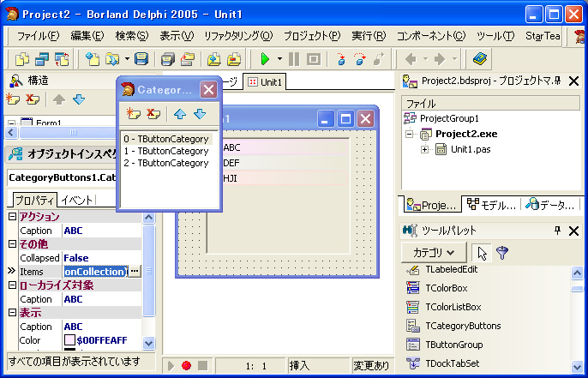The height and width of the screenshot is (378, 588).
Task: Open the 編集(E) menu
Action: pos(87,36)
